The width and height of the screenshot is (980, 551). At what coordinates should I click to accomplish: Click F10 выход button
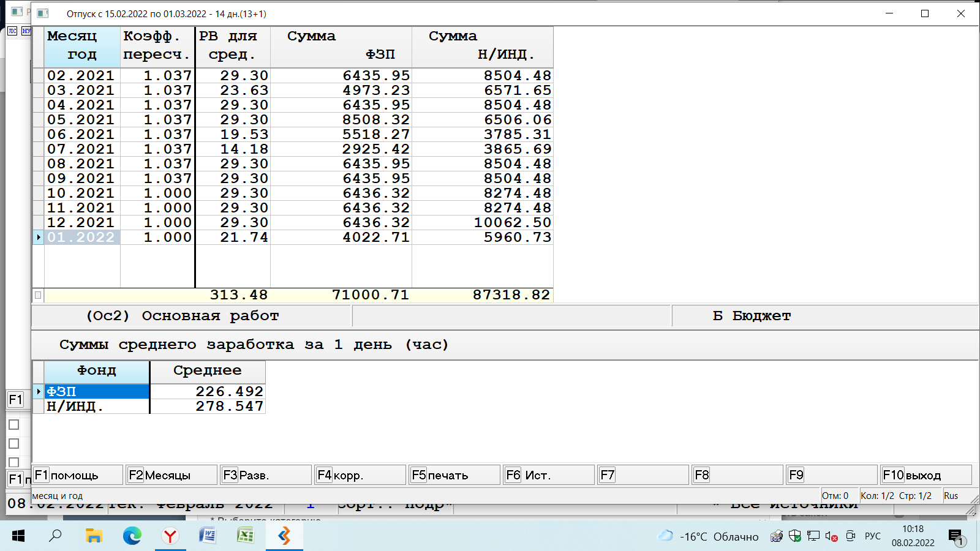(926, 475)
